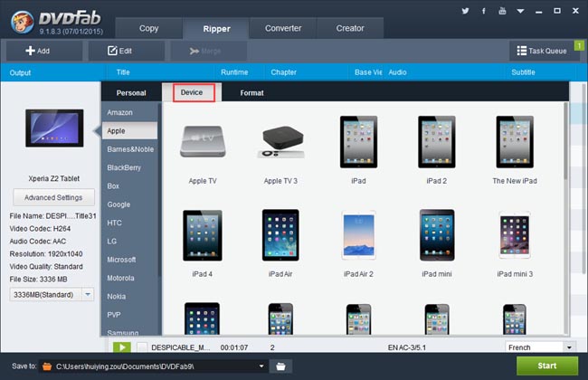Choose the iPad mini 3 device icon

coord(515,235)
